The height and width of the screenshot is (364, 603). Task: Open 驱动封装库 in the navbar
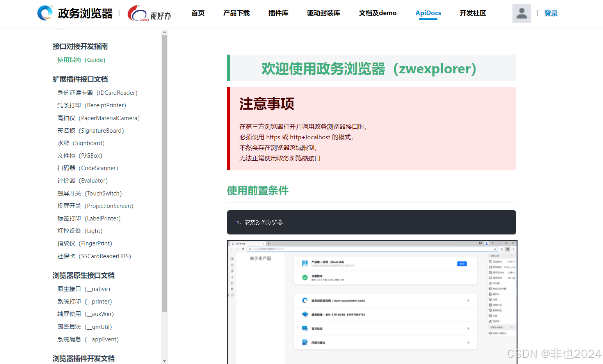click(324, 13)
